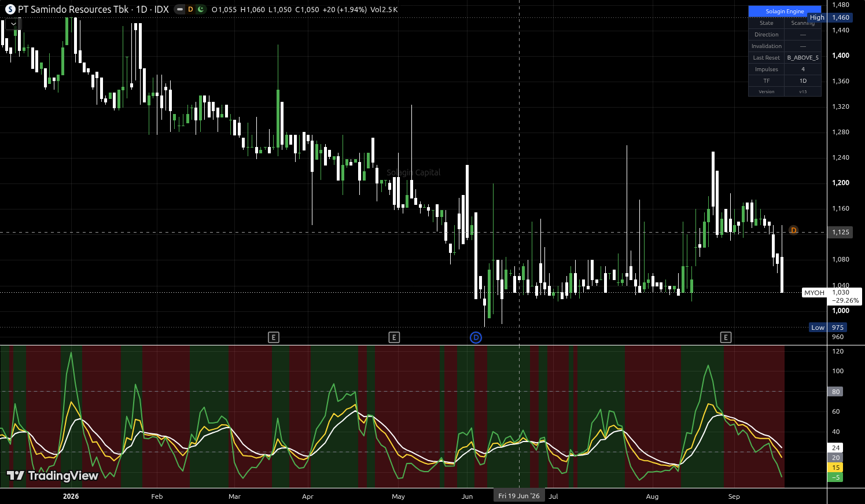This screenshot has height=504, width=865.
Task: Click the orange D delayed-data icon in header
Action: pyautogui.click(x=190, y=9)
